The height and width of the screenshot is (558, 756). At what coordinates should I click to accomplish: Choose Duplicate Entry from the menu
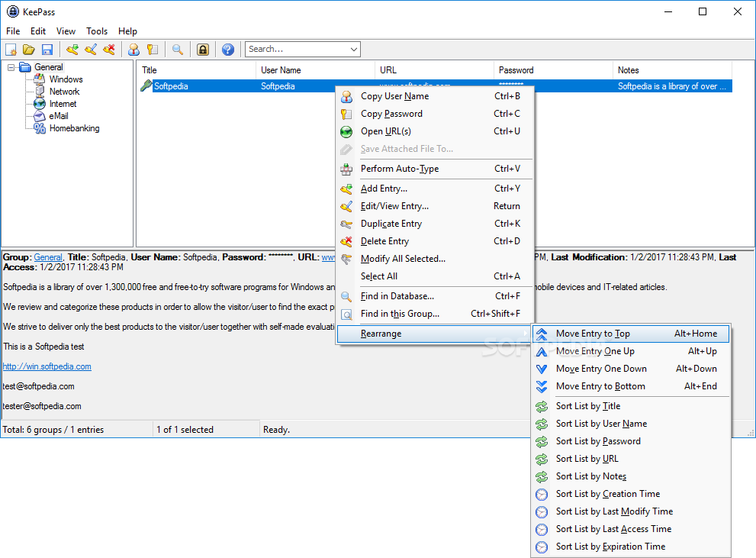[434, 224]
